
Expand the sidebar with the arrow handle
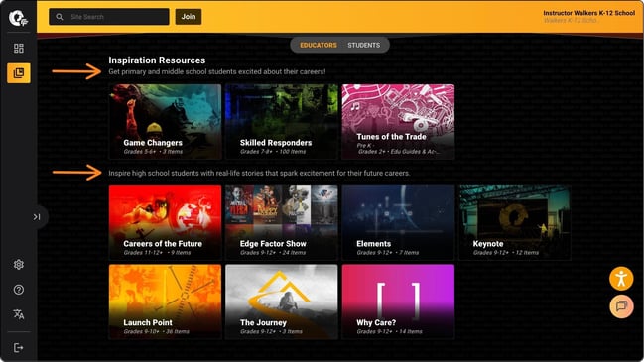click(x=37, y=217)
